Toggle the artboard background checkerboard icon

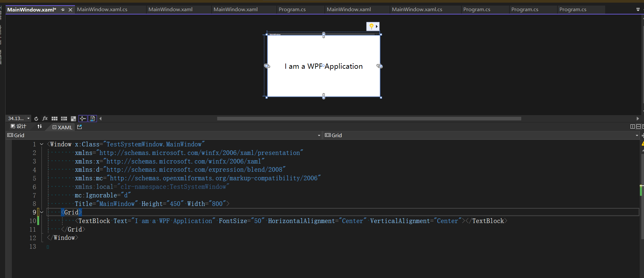click(73, 119)
